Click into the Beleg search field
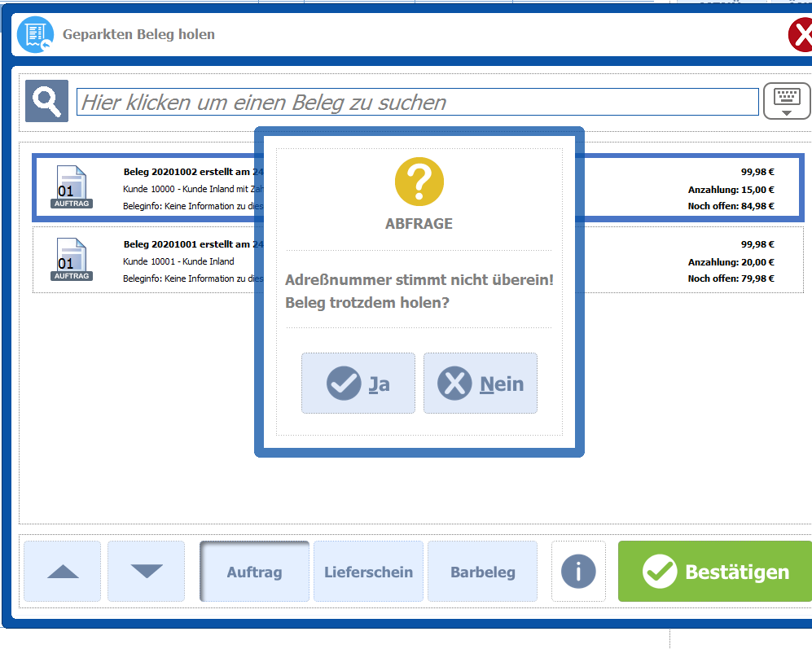 417,103
